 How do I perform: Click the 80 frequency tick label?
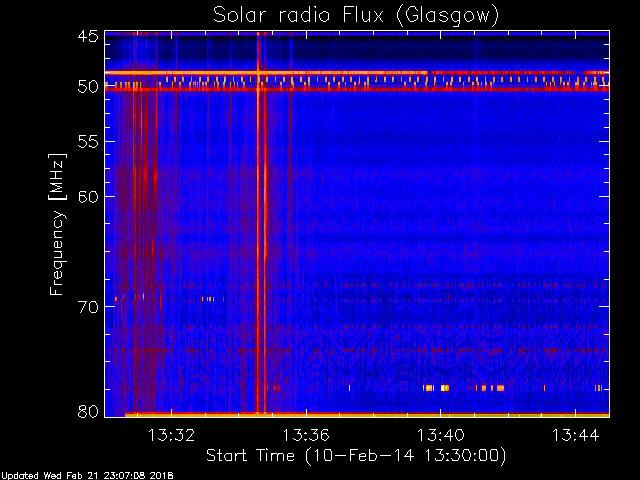[88, 411]
